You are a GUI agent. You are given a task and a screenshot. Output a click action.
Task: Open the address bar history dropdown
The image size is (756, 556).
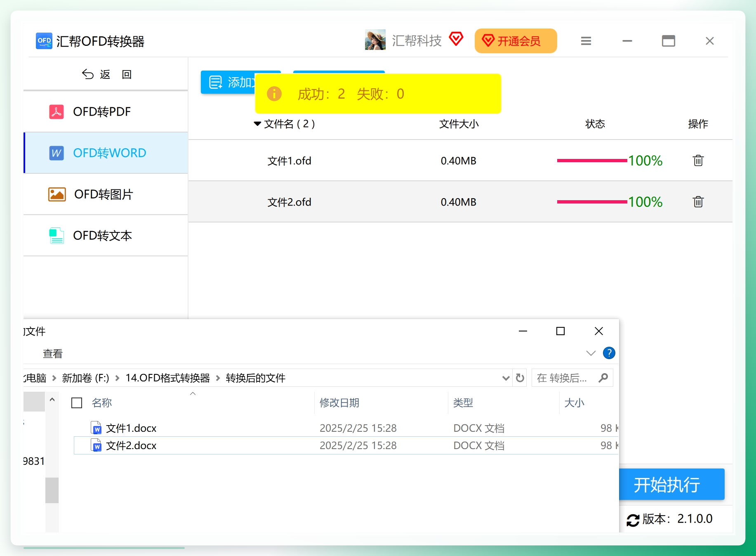pyautogui.click(x=506, y=378)
